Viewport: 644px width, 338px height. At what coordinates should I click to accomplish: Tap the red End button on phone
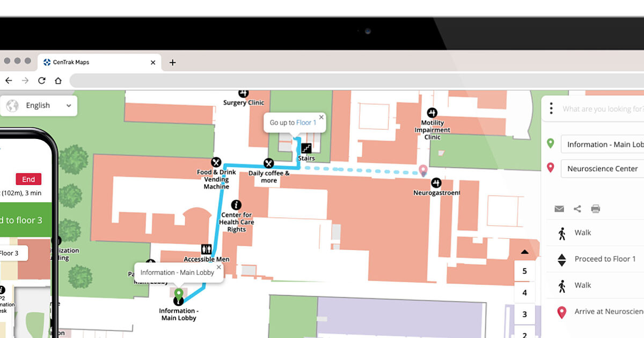[x=28, y=179]
